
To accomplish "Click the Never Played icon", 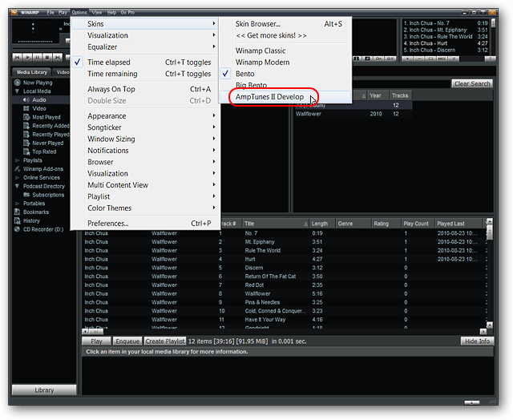I will click(26, 143).
